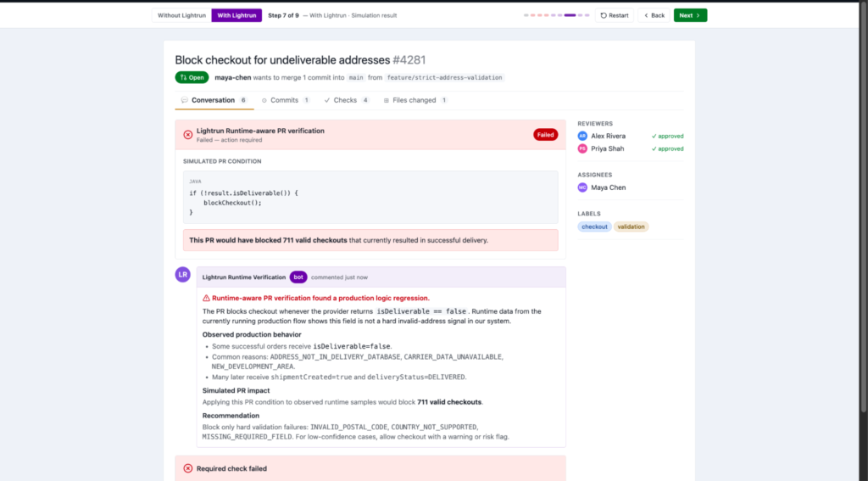868x481 pixels.
Task: Click Priya Shah's reviewer avatar
Action: [582, 148]
